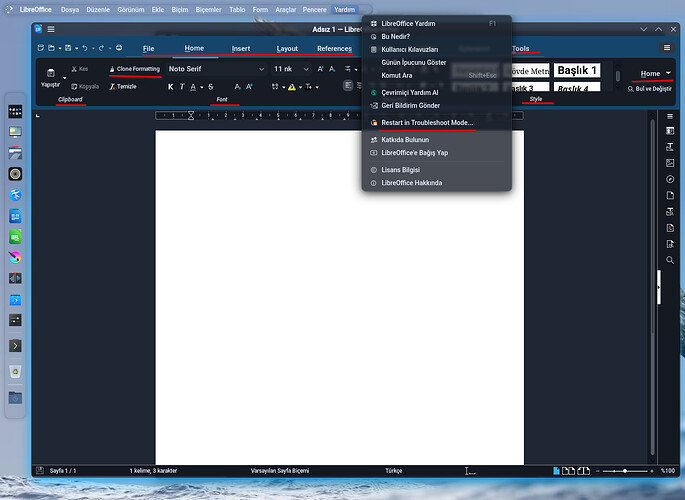Screen dimensions: 685x500
Task: Open the sidebar Styles panel icon
Action: pos(670,147)
